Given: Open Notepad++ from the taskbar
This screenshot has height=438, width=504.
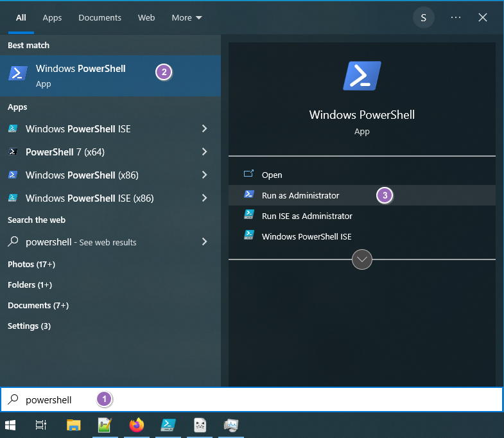Looking at the screenshot, I should [105, 425].
